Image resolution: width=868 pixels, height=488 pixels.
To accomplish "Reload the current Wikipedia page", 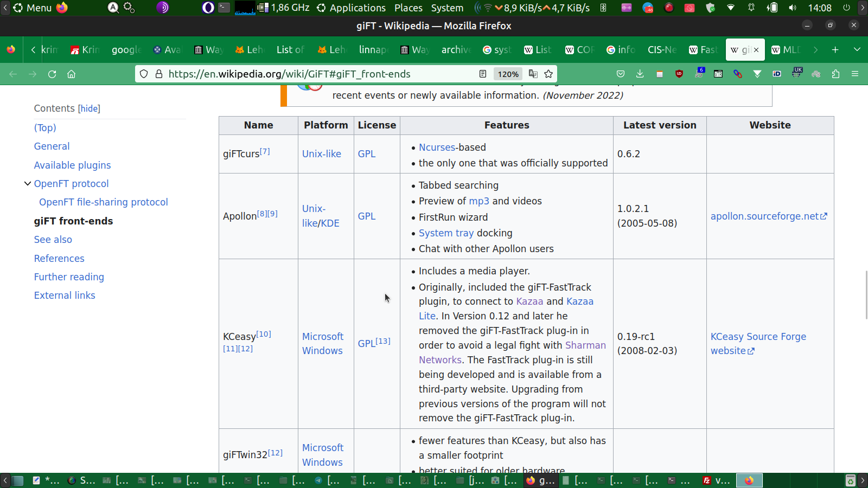I will click(52, 74).
